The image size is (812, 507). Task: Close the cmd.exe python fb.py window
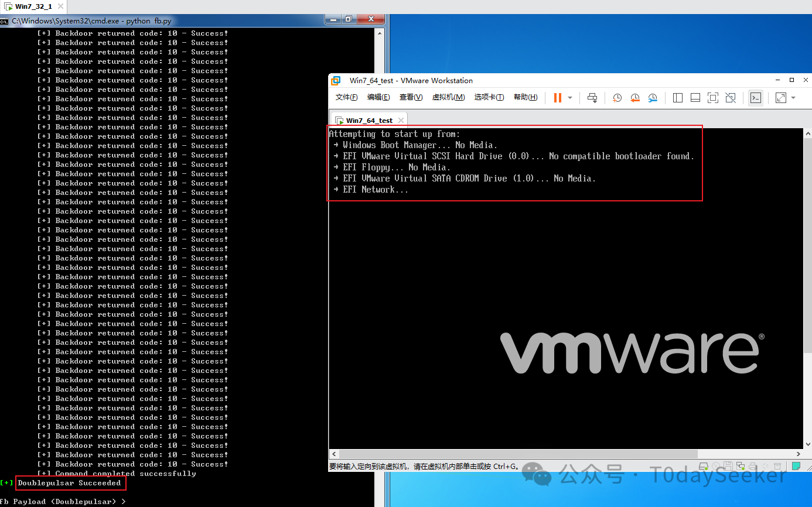[x=370, y=19]
